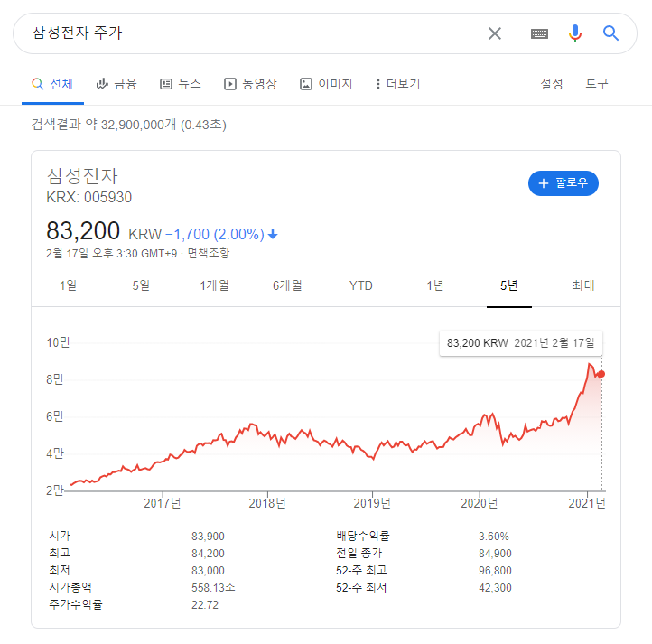Click the 시가 value 83,900

click(208, 537)
